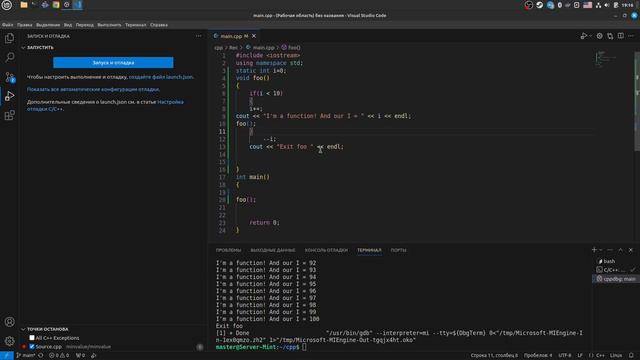Select the cppdbg: main terminal entry
Screen dimensions: 640x360
[x=615, y=279]
